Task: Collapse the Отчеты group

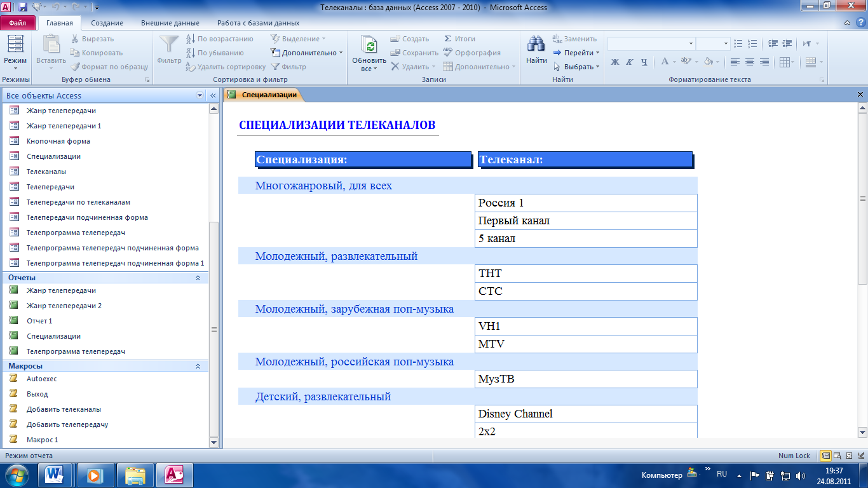Action: 198,278
